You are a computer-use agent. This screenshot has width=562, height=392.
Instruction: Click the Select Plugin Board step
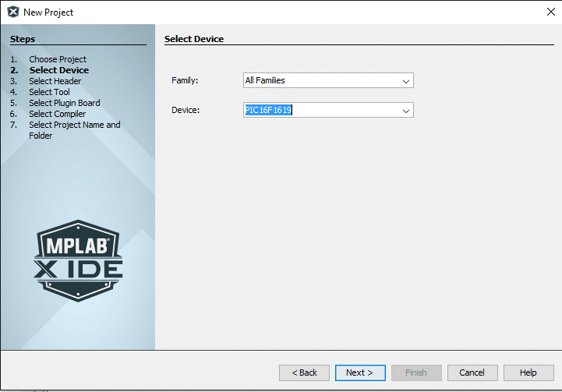point(64,103)
